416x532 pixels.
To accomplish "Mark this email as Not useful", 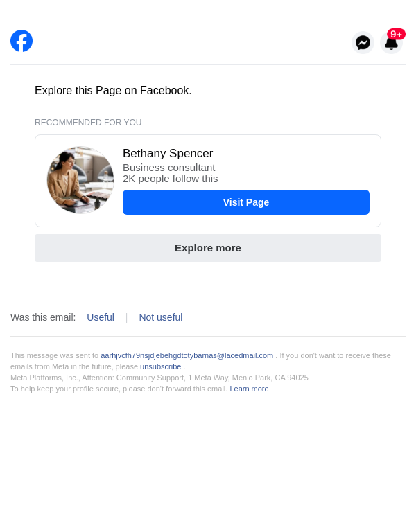I will 161,317.
